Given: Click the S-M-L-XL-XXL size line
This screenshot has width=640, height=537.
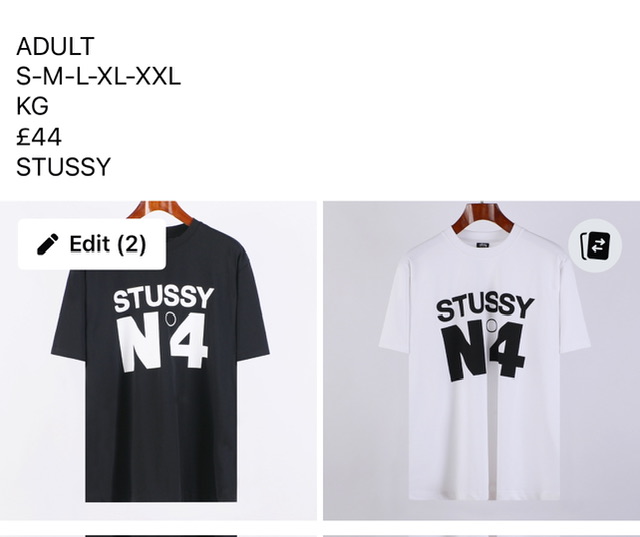Looking at the screenshot, I should click(x=98, y=76).
